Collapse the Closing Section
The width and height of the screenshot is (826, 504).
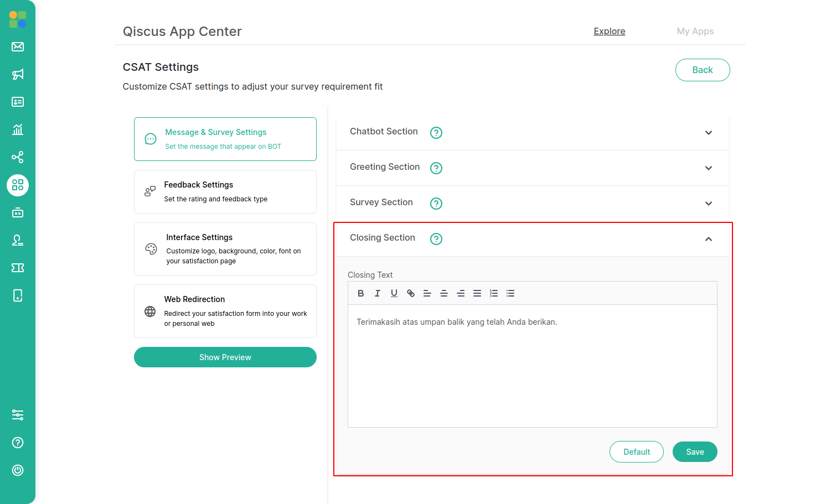coord(709,239)
